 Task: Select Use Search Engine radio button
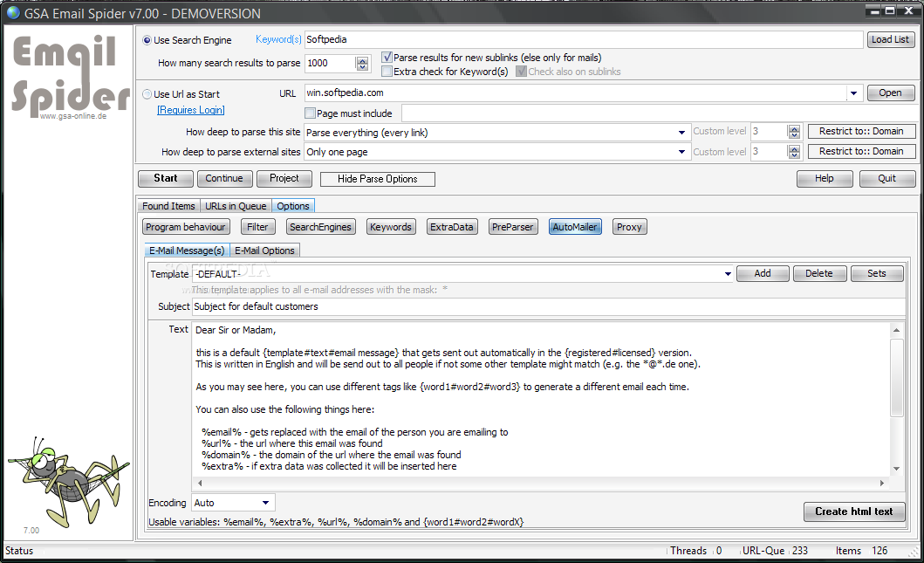(x=147, y=40)
